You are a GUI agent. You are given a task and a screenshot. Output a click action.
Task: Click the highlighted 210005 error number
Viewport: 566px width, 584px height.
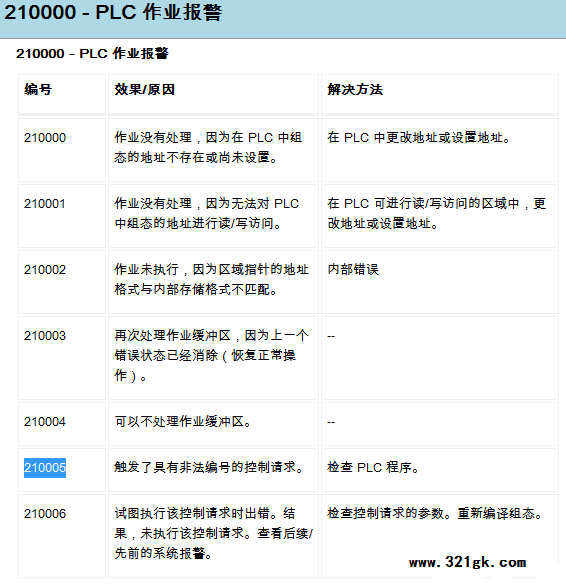coord(45,467)
